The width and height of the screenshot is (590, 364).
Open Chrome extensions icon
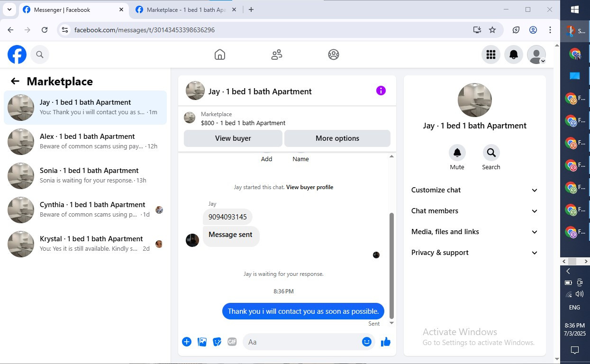point(516,30)
